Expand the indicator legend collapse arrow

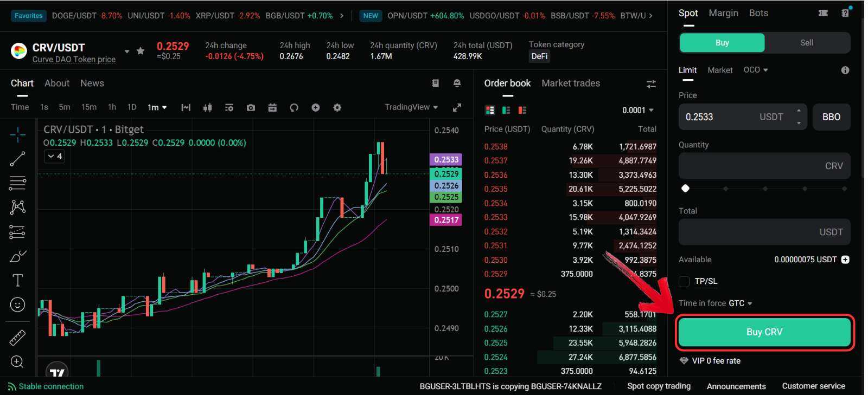[x=54, y=156]
